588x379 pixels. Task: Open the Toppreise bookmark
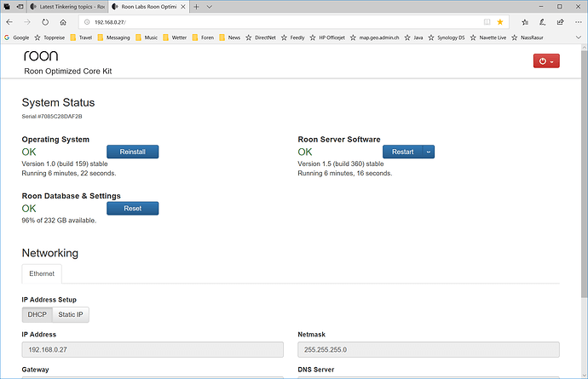(x=50, y=37)
